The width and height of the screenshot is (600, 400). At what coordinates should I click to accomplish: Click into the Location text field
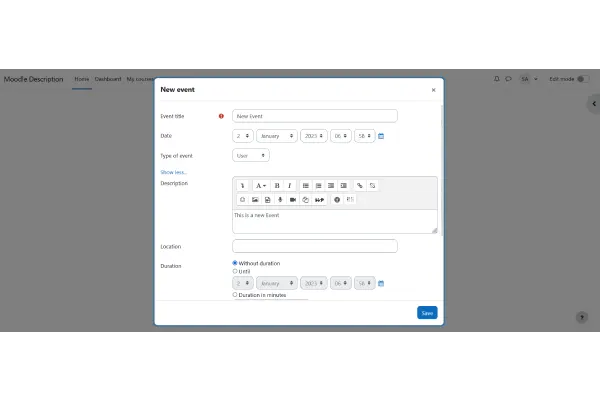click(314, 246)
